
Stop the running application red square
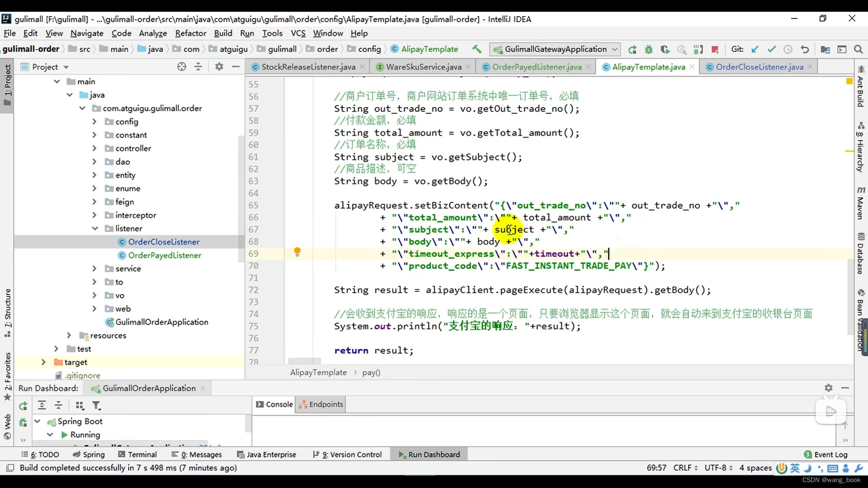[x=715, y=49]
